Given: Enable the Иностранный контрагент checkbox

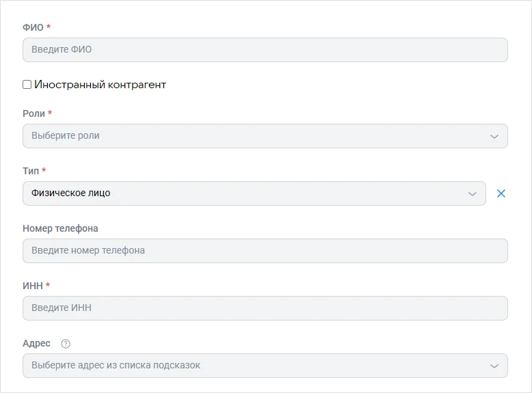Looking at the screenshot, I should tap(27, 85).
